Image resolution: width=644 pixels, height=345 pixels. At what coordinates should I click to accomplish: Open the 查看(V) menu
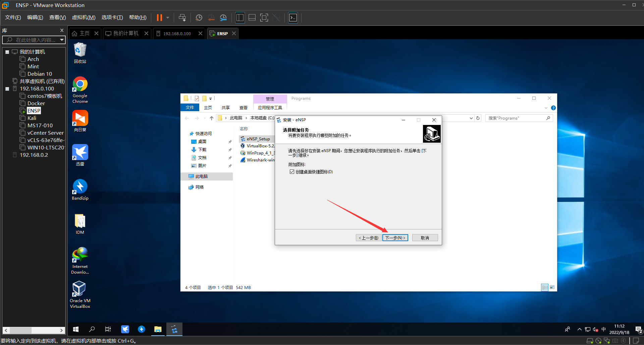(57, 17)
